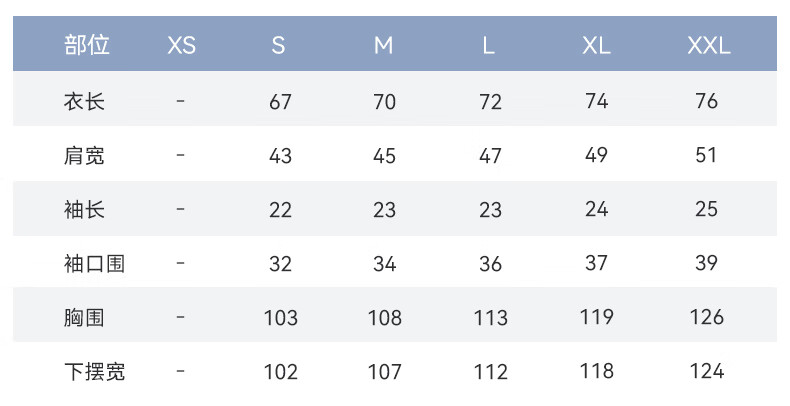790x406 pixels.
Task: Click the 下摆宽 row label
Action: pyautogui.click(x=94, y=372)
